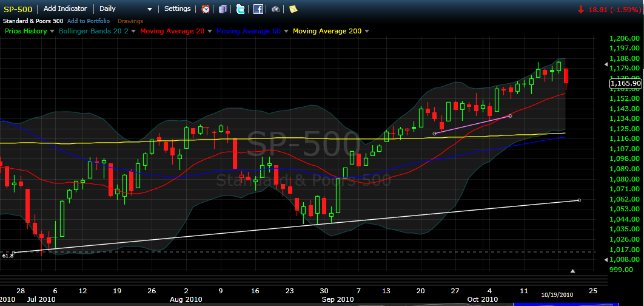The height and width of the screenshot is (306, 644).
Task: Click the Jul 2010 month label
Action: (41, 299)
